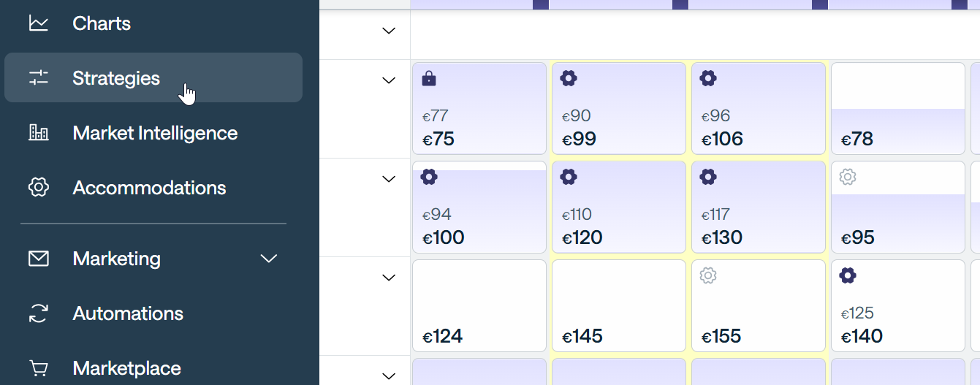This screenshot has height=385, width=980.
Task: Click the Marketing envelope icon
Action: coord(38,259)
